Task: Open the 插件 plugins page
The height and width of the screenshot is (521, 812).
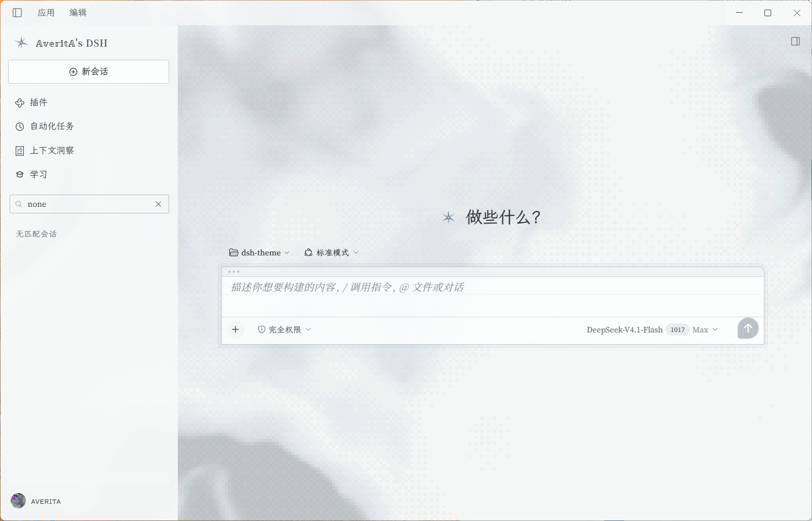Action: point(31,102)
